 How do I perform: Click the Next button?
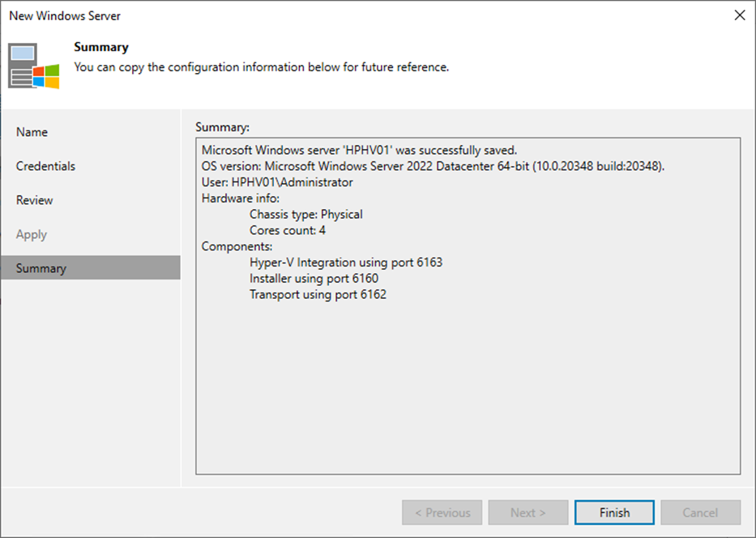pos(528,512)
